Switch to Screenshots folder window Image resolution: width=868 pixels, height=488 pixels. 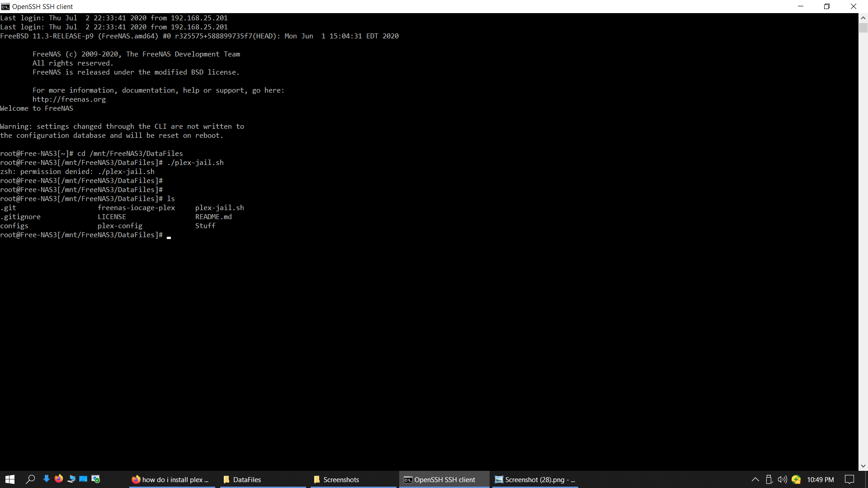[x=354, y=479]
